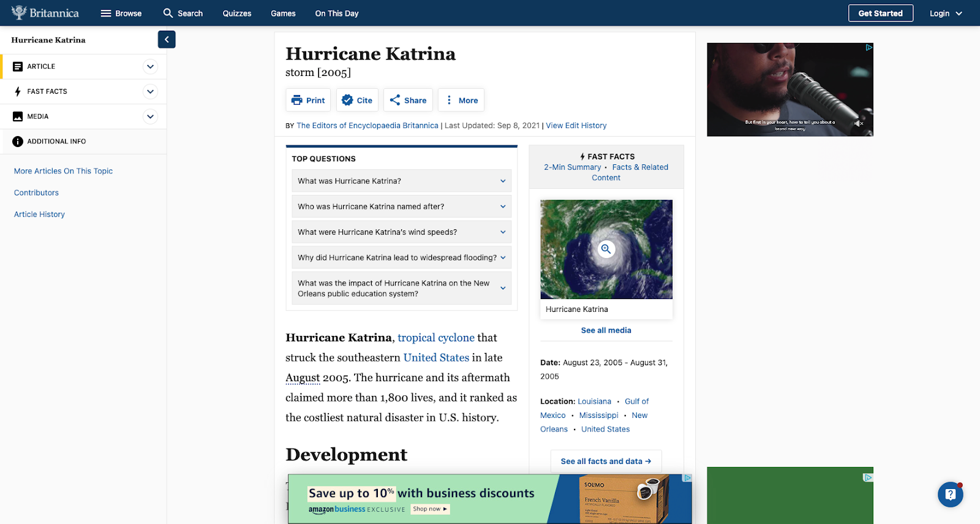This screenshot has width=980, height=524.
Task: Follow the 'tropical cyclone' link
Action: 436,338
